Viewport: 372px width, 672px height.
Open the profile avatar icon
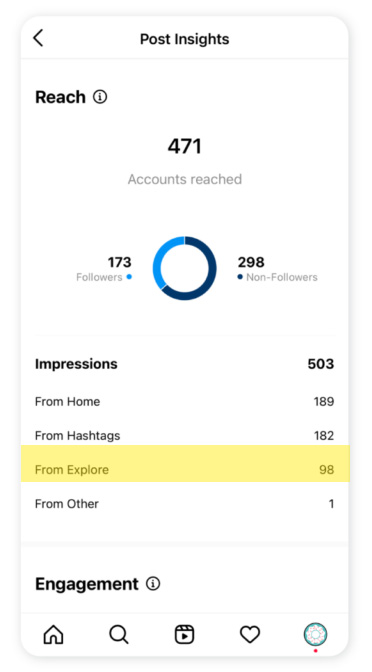point(315,634)
